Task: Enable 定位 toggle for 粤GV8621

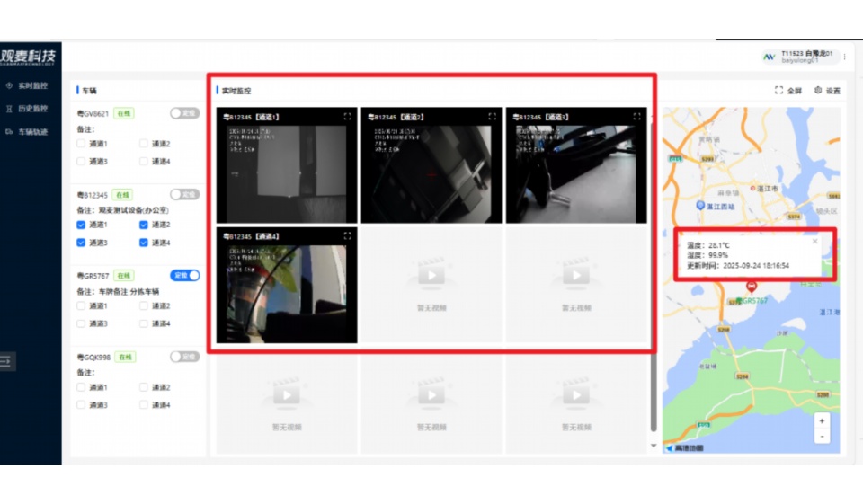Action: tap(184, 113)
